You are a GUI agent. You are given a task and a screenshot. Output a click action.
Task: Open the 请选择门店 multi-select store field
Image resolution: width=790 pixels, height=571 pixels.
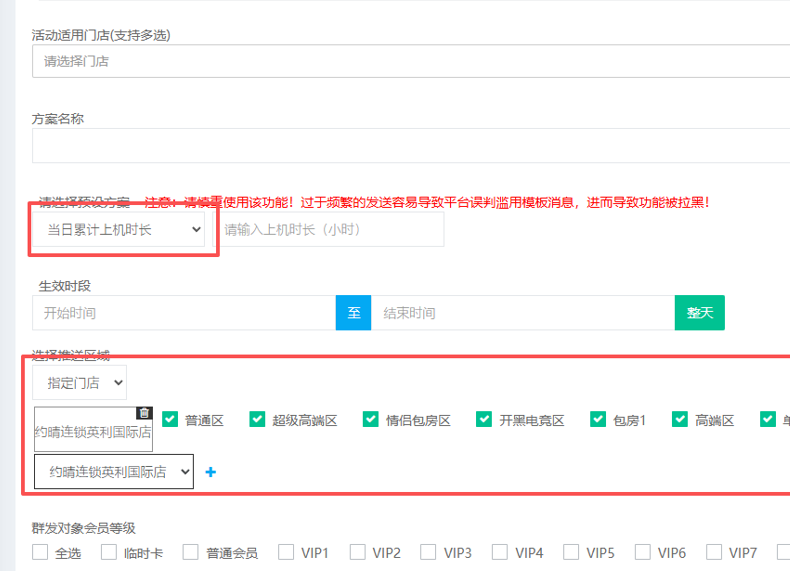click(x=411, y=61)
